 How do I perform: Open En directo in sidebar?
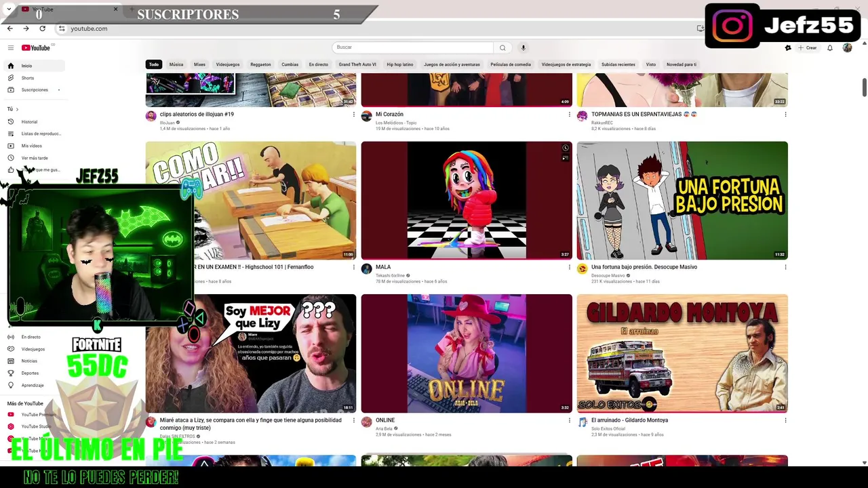(x=35, y=337)
